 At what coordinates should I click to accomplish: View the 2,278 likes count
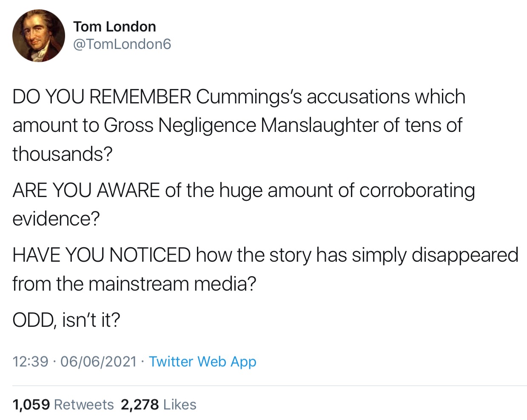tap(140, 404)
